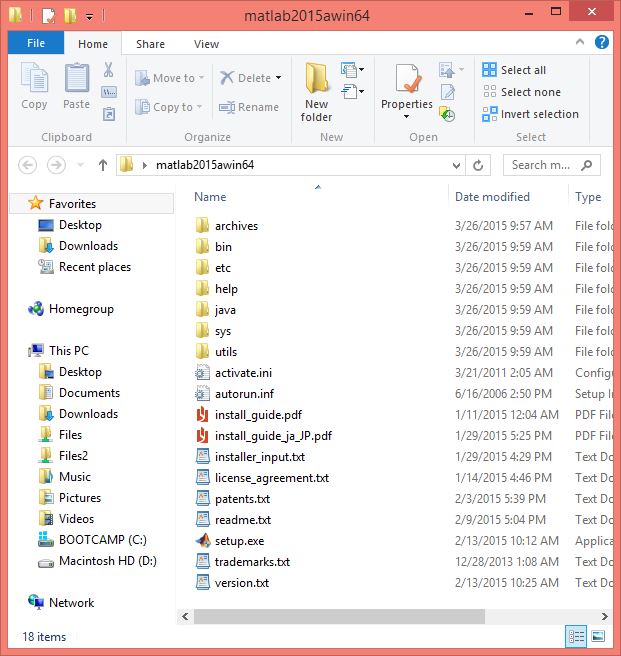621x656 pixels.
Task: Switch to the Share tab
Action: [x=150, y=44]
